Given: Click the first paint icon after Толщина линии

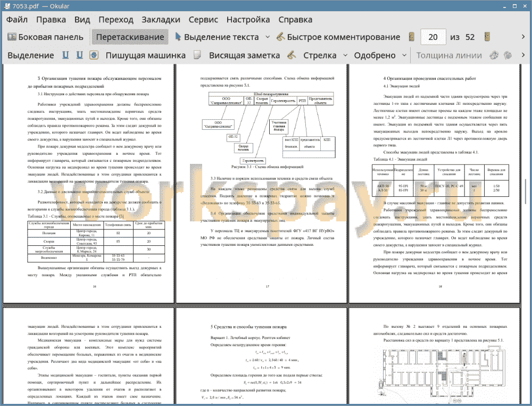Looking at the screenshot, I should [494, 55].
